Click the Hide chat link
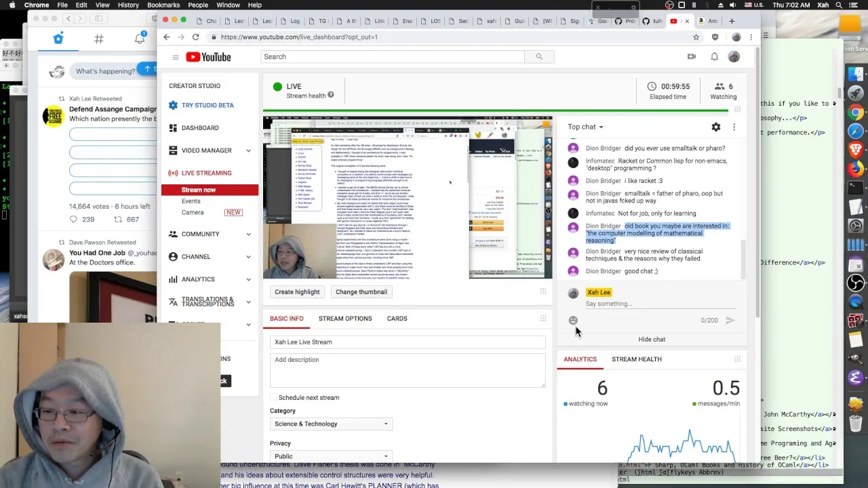Screen dimensions: 868x488 click(x=652, y=340)
